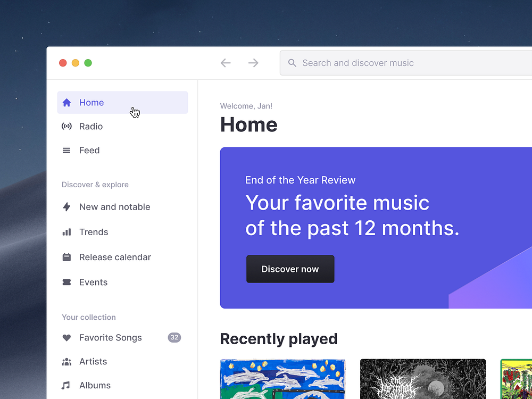
Task: Select the heart icon for Favorite Songs
Action: tap(66, 337)
